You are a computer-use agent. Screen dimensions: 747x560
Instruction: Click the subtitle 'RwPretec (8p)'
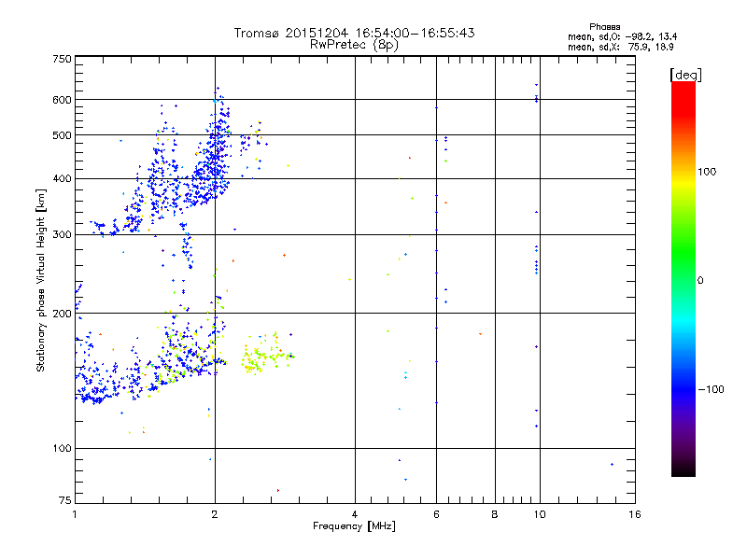[354, 45]
